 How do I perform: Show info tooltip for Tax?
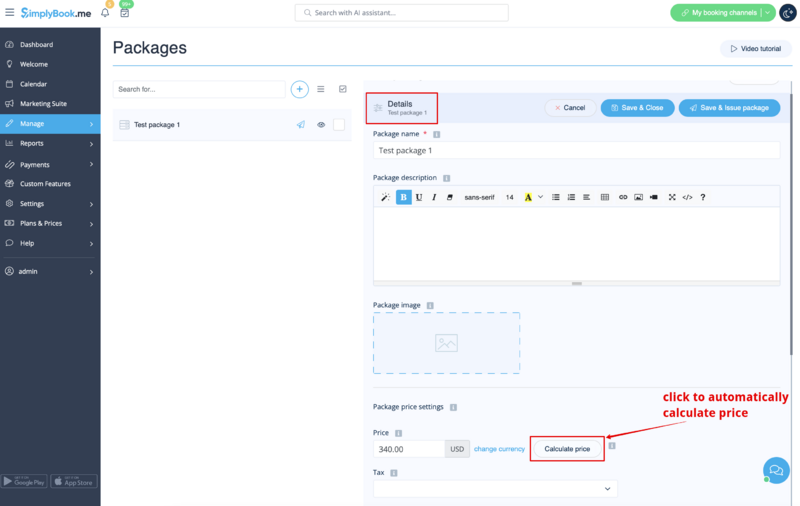[x=393, y=473]
